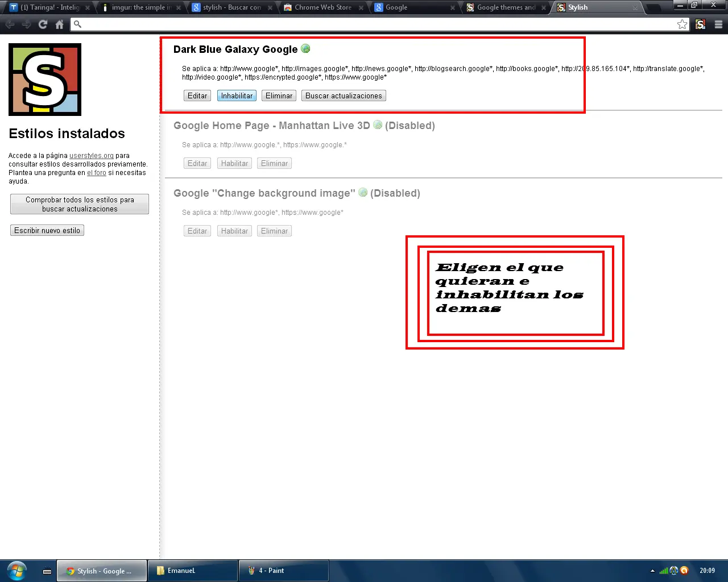Click the browser back arrow
This screenshot has height=582, width=728.
tap(10, 24)
